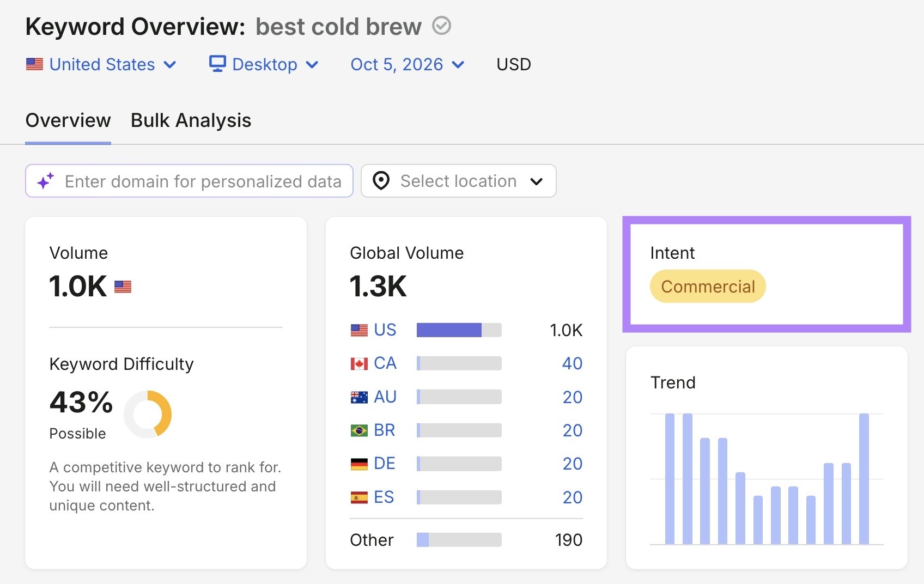
Task: Switch to the Overview tab
Action: tap(68, 120)
